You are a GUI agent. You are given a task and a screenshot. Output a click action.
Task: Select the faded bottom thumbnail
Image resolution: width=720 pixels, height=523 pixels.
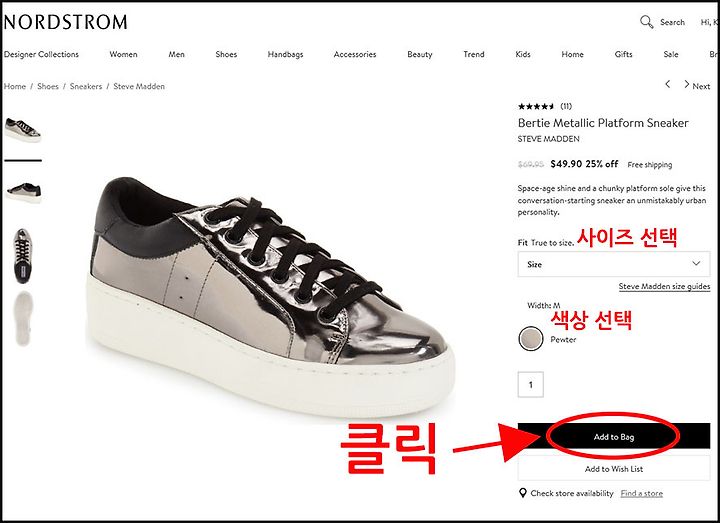click(x=23, y=318)
